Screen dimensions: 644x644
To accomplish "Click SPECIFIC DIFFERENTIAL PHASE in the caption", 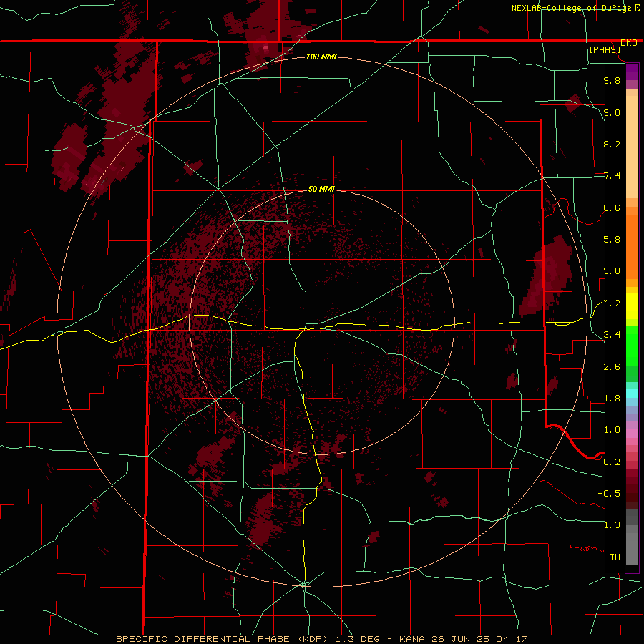I will (203, 639).
